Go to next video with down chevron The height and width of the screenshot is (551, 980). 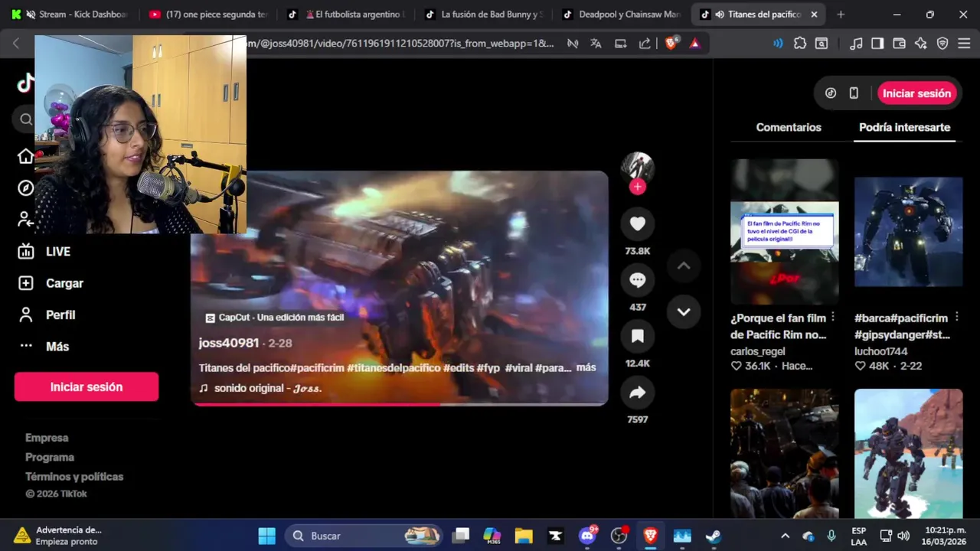point(684,311)
